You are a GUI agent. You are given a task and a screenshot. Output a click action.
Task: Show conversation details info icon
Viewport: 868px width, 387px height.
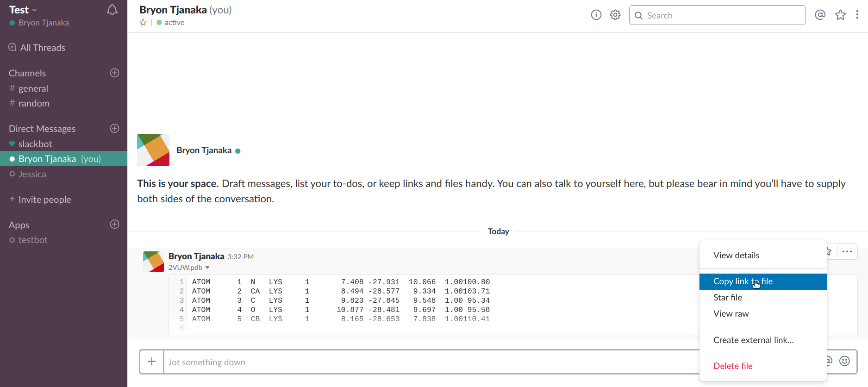596,15
